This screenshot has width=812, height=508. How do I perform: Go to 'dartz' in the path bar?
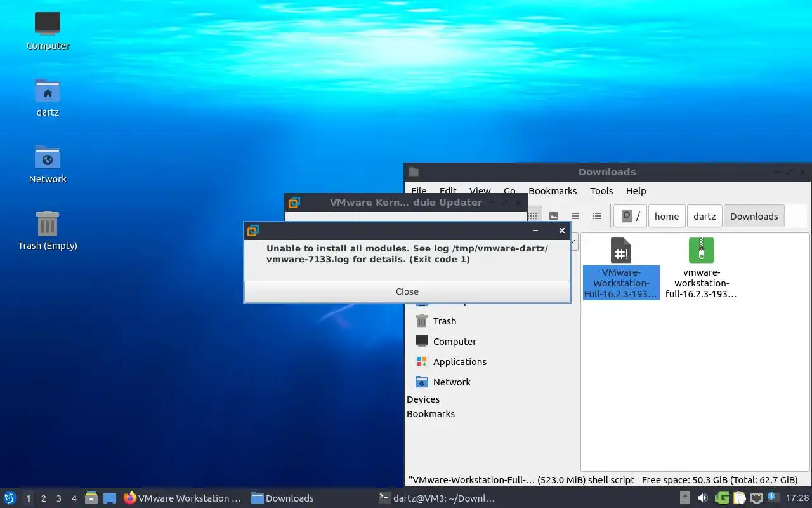click(x=704, y=216)
